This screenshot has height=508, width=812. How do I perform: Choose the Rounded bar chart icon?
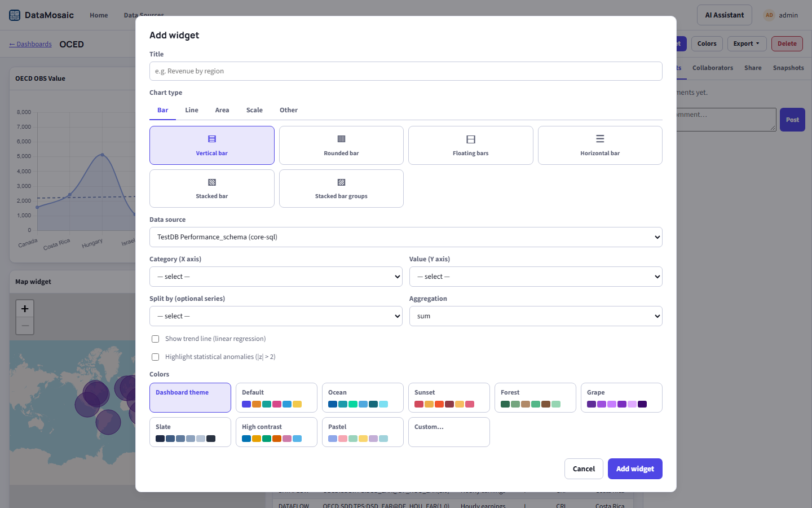[341, 139]
